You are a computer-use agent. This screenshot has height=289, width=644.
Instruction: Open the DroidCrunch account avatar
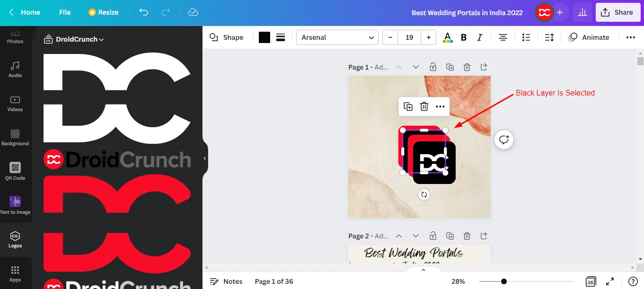tap(544, 12)
